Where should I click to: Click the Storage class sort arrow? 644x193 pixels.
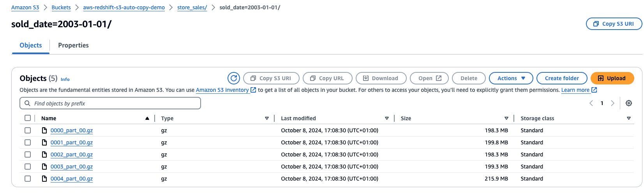point(629,118)
